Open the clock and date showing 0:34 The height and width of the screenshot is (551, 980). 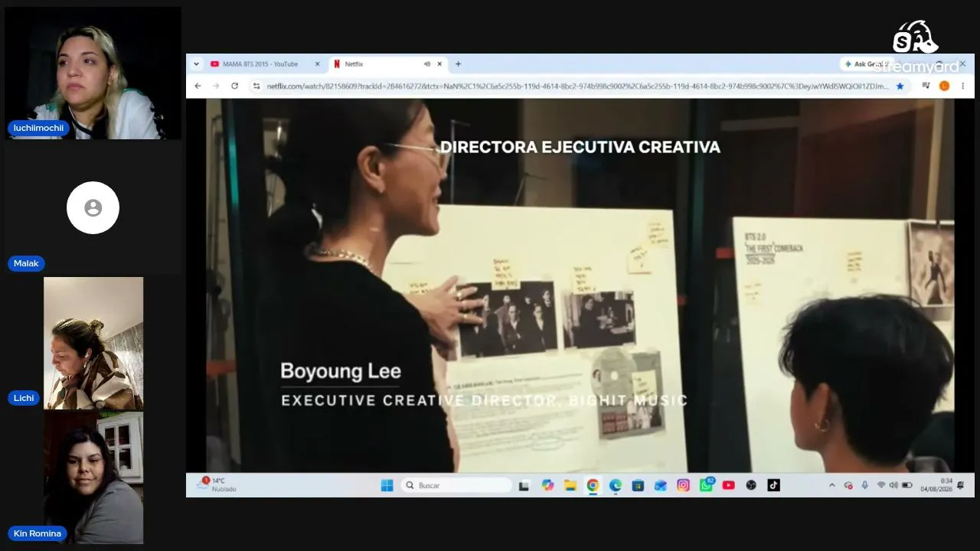936,485
